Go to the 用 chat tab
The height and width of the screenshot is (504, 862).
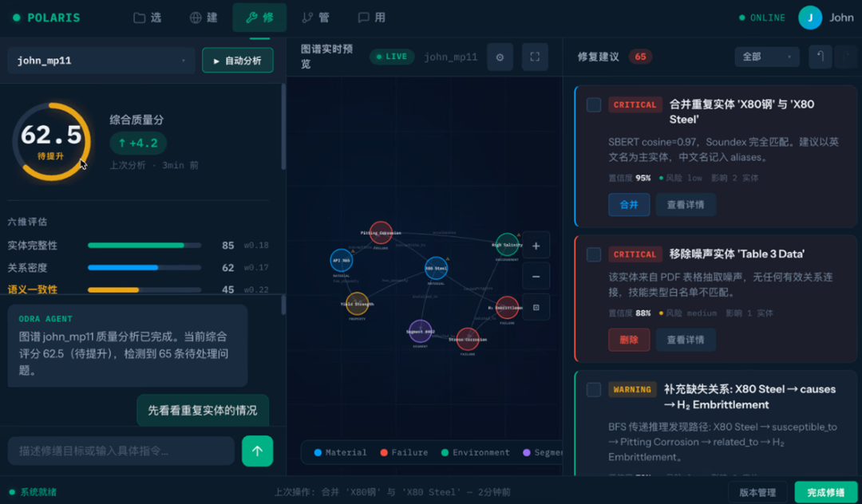[372, 18]
